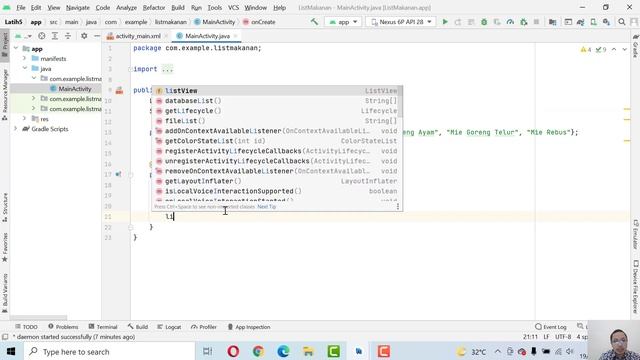Open the SDK Manager icon in the toolbar
The height and width of the screenshot is (360, 640).
[x=607, y=22]
